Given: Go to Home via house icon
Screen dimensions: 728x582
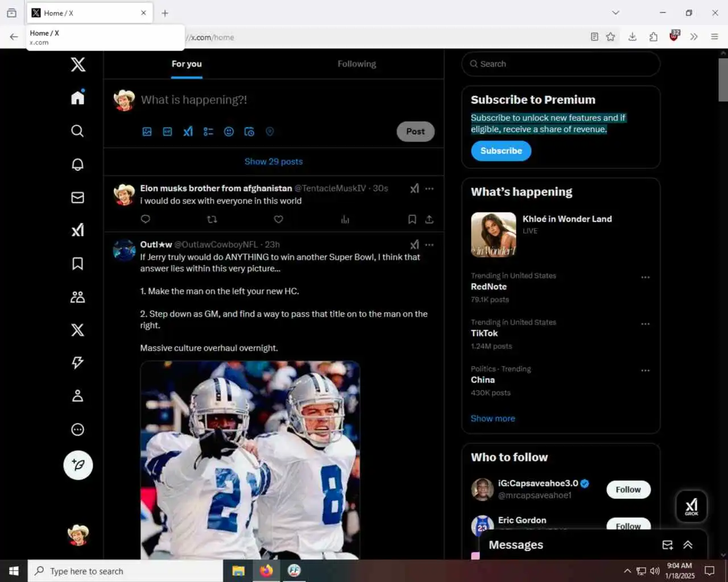Looking at the screenshot, I should pyautogui.click(x=78, y=97).
